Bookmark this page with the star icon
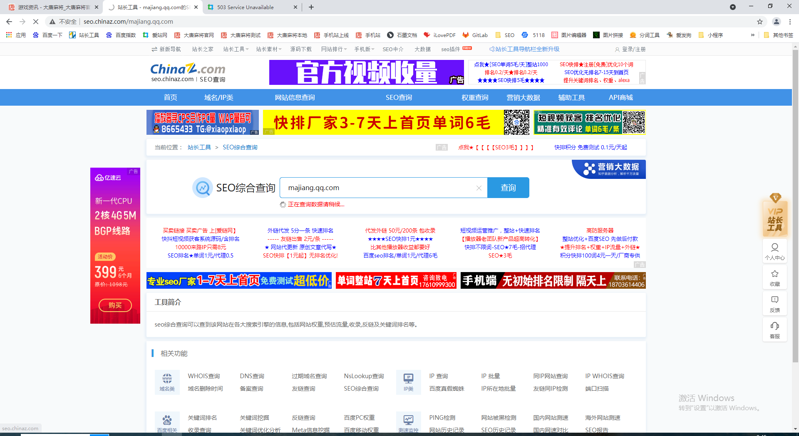799x436 pixels. [x=760, y=21]
